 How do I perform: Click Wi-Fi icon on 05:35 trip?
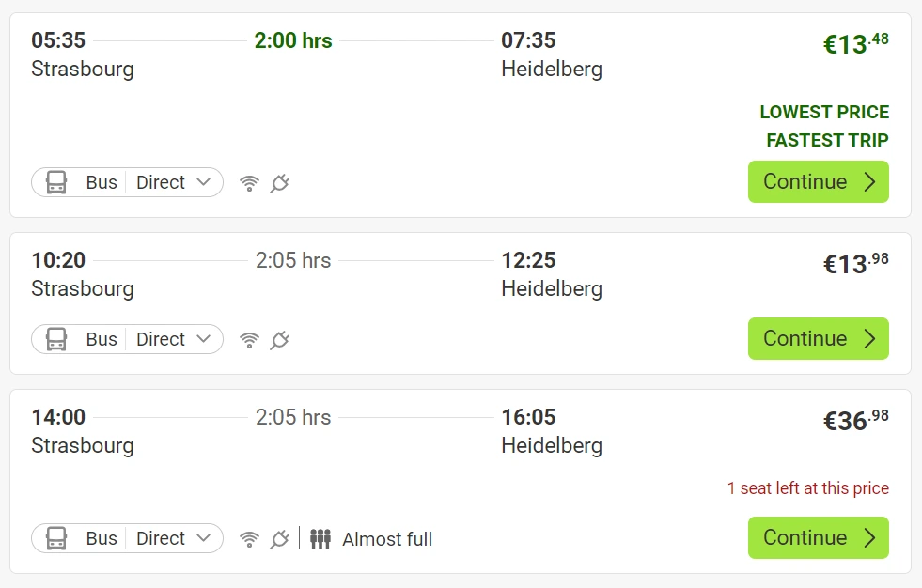click(249, 183)
